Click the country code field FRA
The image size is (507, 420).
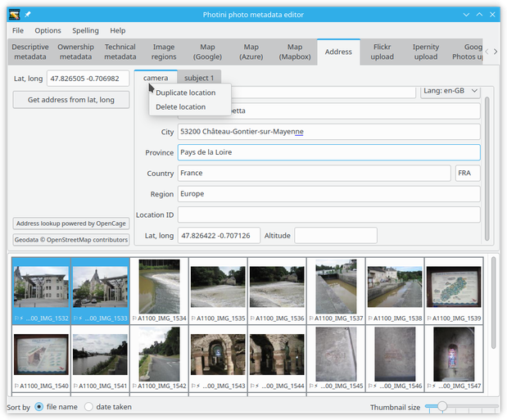point(468,173)
